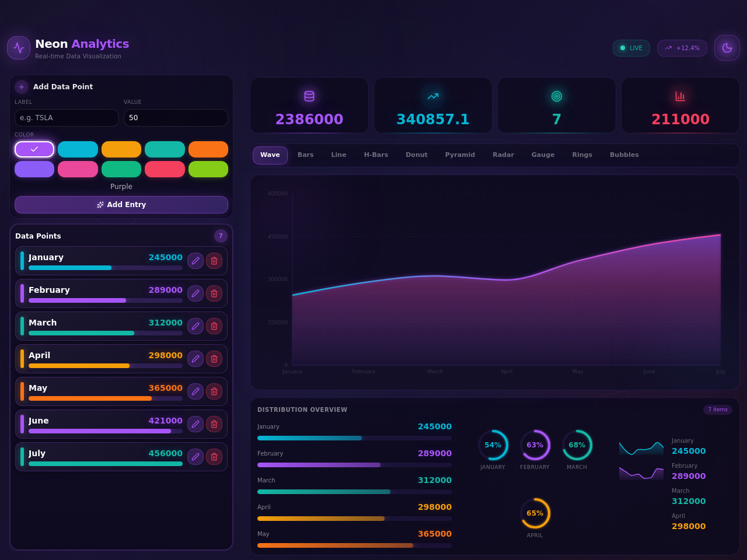Click the January 54% ring gauge

click(x=493, y=445)
